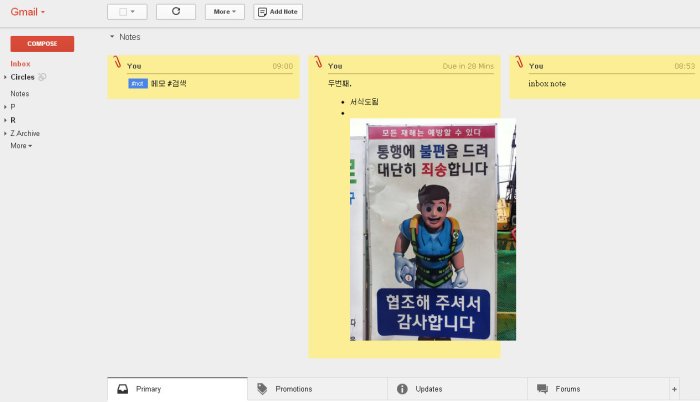
Task: Click paperclip icon on Due in 28 Mins note
Action: 318,62
